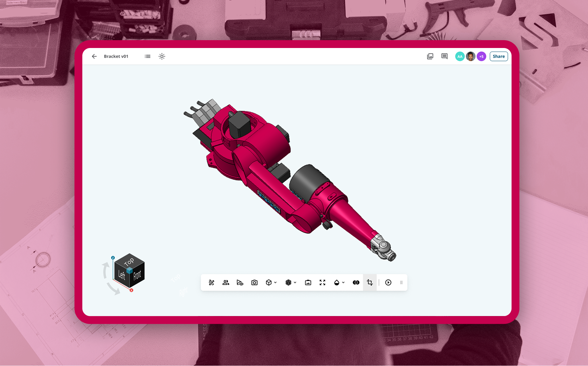Click the Left face of view cube
Screen dimensions: 588x366
coord(121,275)
